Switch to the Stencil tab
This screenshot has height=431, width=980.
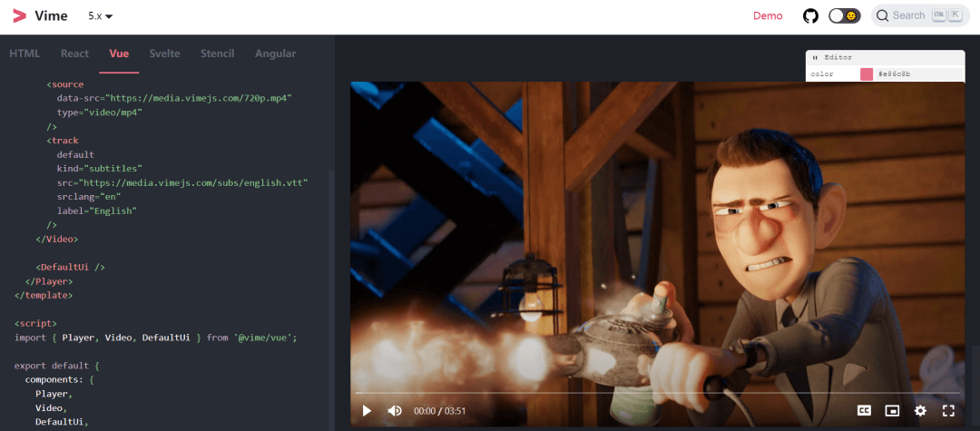tap(217, 54)
